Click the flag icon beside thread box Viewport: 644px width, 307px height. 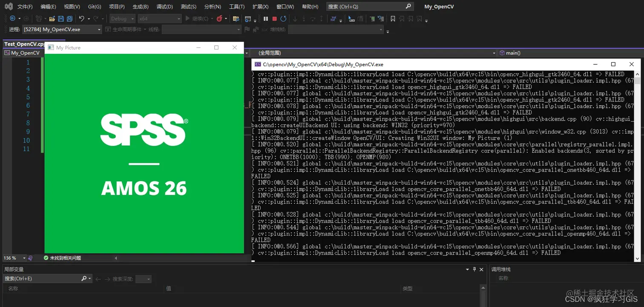point(247,29)
